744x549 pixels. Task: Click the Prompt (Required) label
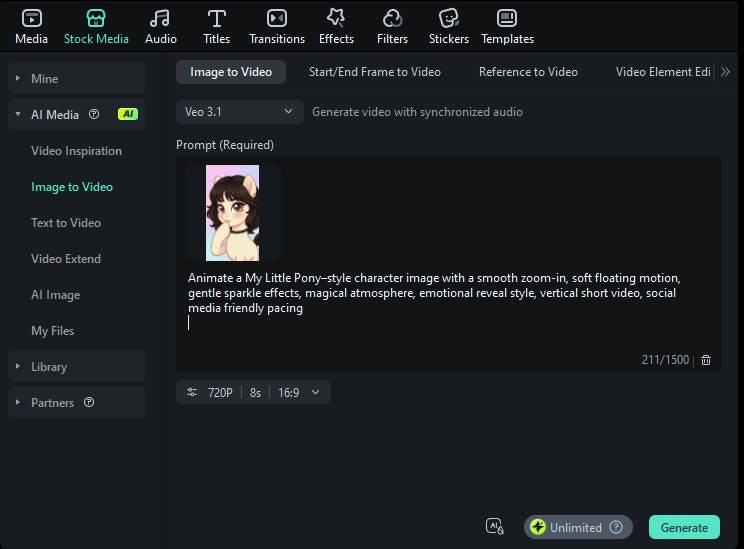tap(225, 145)
